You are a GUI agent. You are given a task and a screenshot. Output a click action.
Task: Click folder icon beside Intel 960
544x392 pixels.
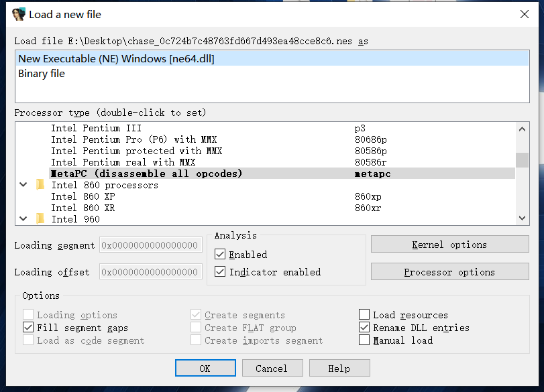pos(40,219)
